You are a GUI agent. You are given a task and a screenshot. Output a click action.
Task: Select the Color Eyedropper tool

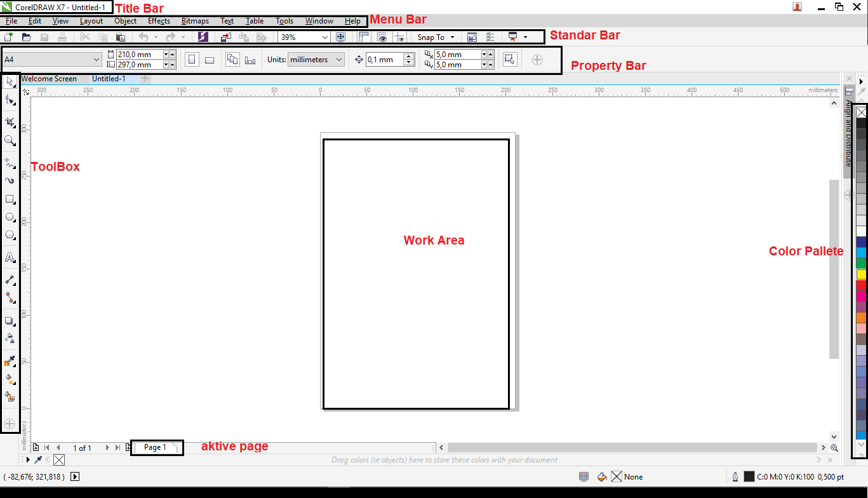click(x=10, y=361)
